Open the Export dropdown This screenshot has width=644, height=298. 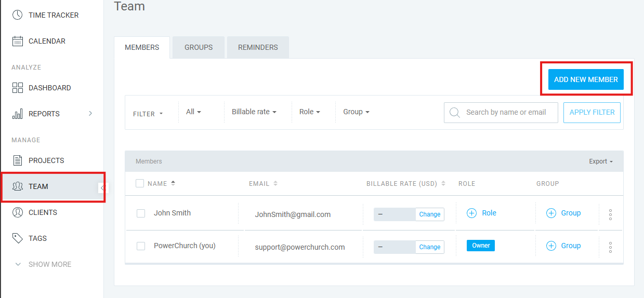(601, 161)
